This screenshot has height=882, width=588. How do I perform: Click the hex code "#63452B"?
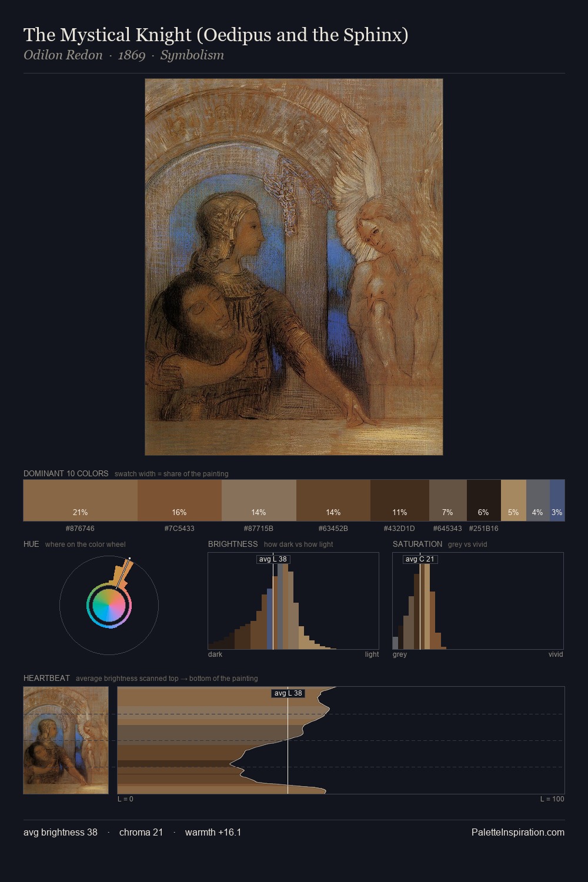tap(333, 529)
